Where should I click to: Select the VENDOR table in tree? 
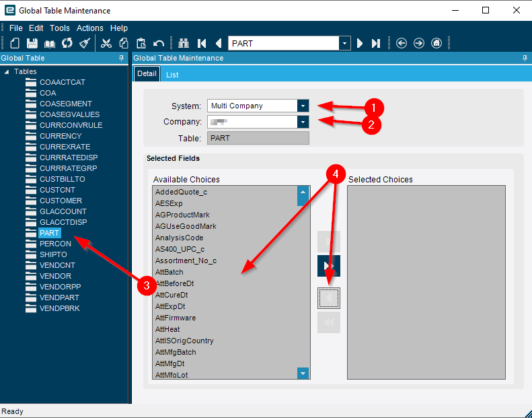point(55,276)
